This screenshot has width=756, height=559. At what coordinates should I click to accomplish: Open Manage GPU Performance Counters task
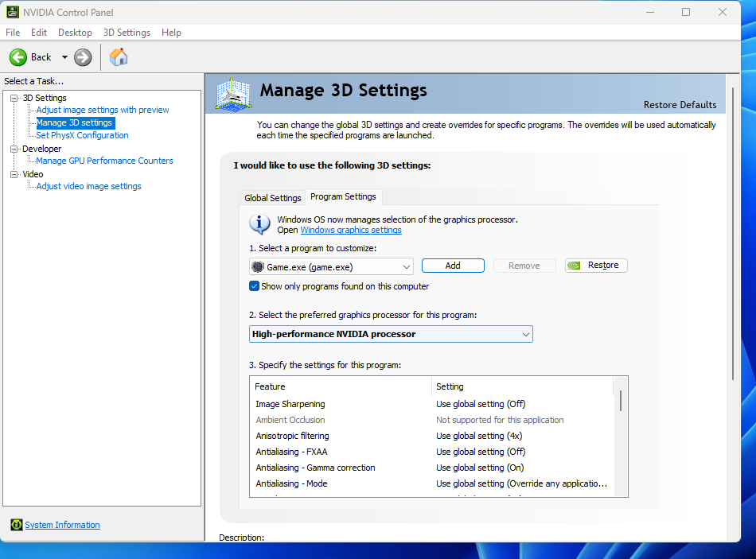pyautogui.click(x=104, y=161)
